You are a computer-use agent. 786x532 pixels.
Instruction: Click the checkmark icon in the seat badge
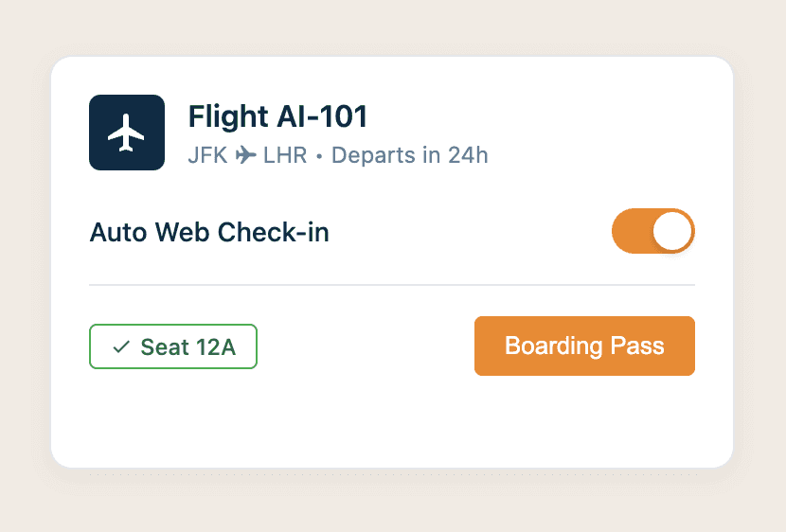pyautogui.click(x=120, y=347)
